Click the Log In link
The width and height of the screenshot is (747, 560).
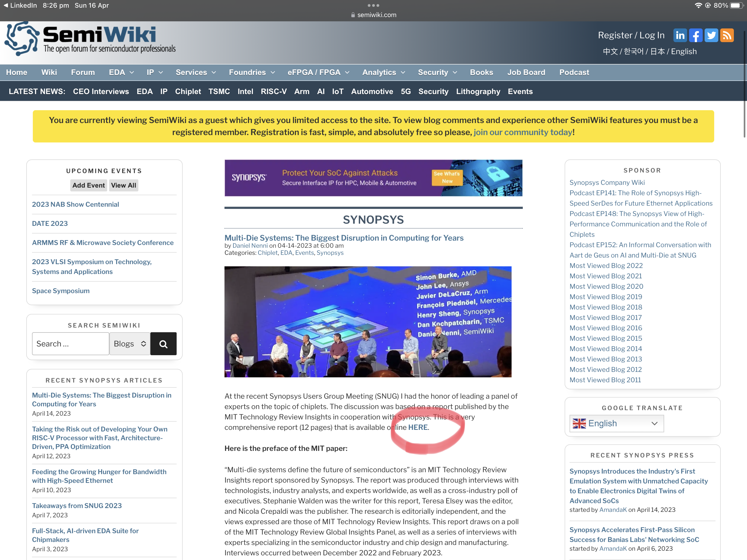[x=652, y=35]
